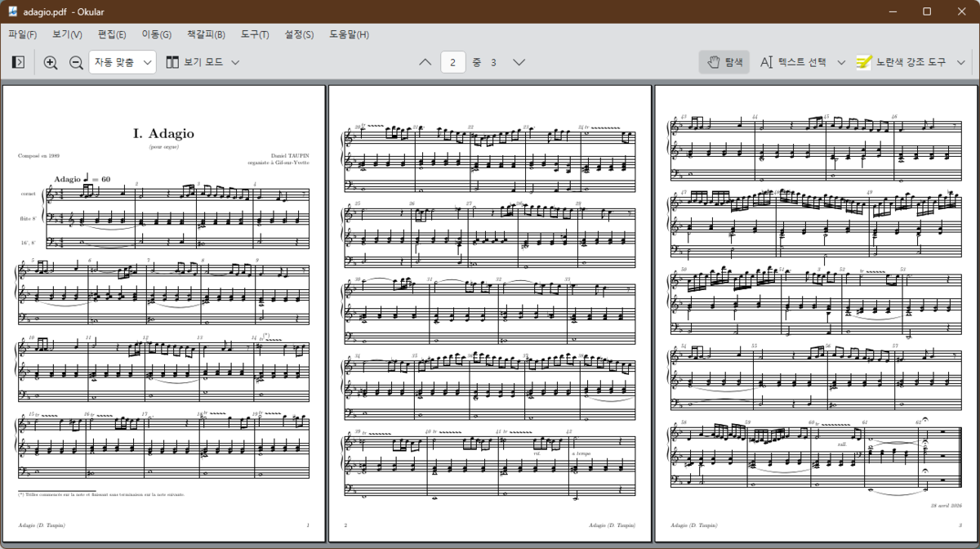980x549 pixels.
Task: Enable the 탐색 browse hand tool
Action: point(724,62)
